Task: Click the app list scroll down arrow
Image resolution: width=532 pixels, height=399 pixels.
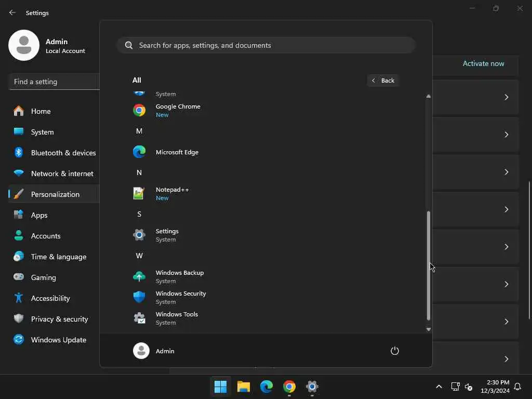Action: 429,329
